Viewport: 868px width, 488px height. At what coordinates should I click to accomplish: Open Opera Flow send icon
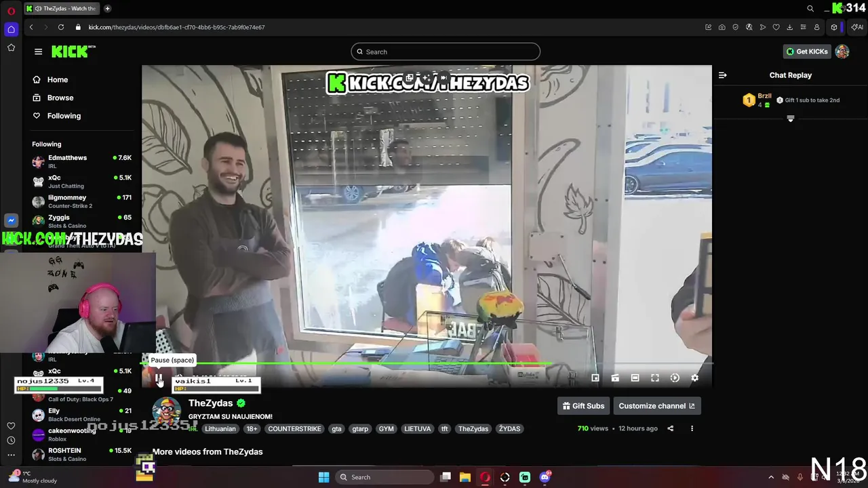tap(762, 27)
